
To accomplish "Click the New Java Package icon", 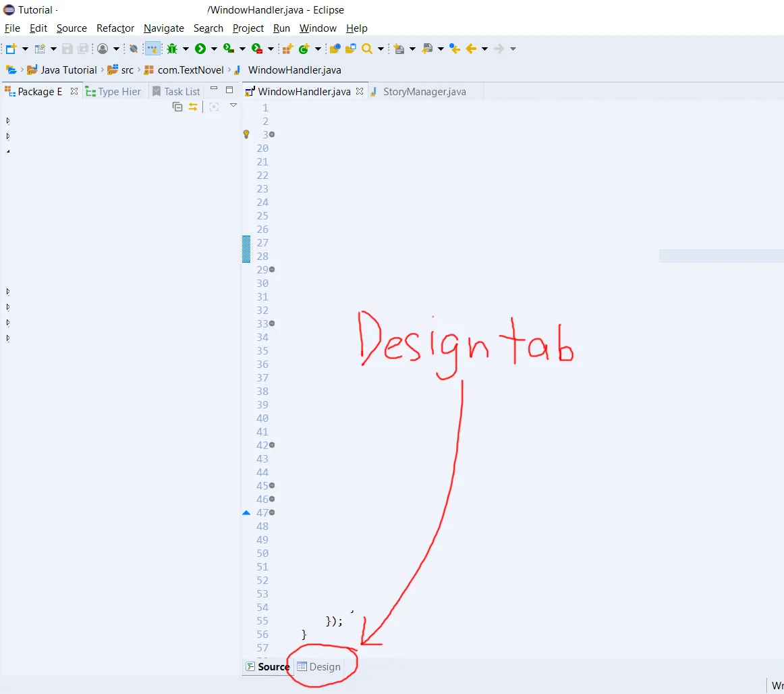I will (x=287, y=49).
